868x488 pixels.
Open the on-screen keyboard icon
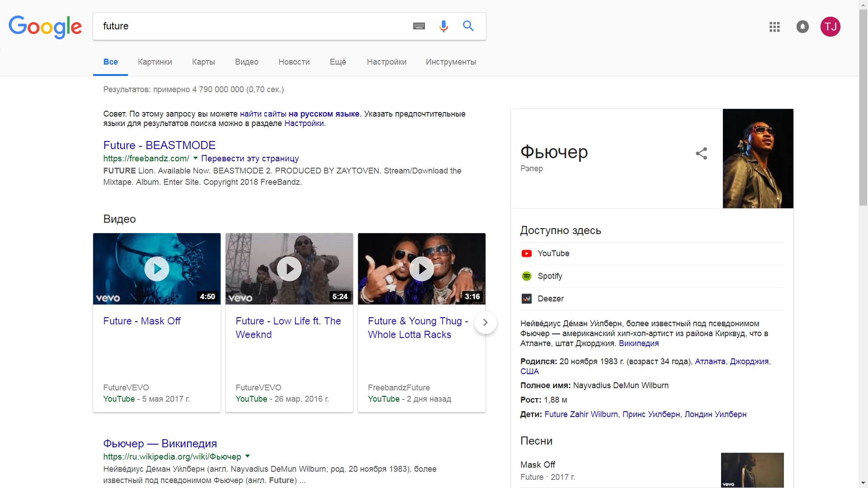[x=419, y=26]
